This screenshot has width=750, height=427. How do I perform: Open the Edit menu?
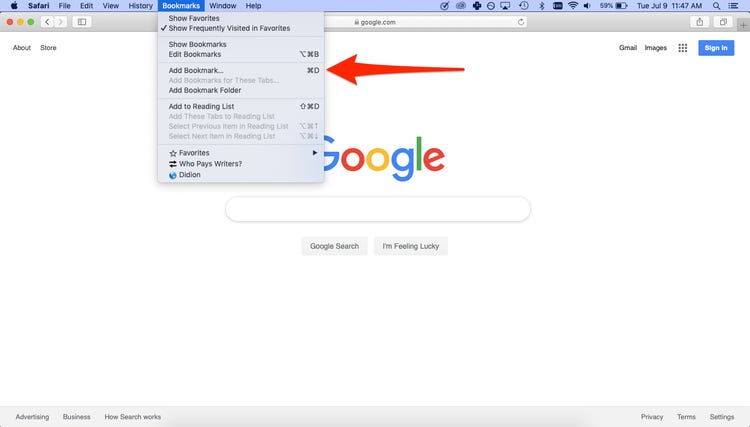tap(87, 6)
